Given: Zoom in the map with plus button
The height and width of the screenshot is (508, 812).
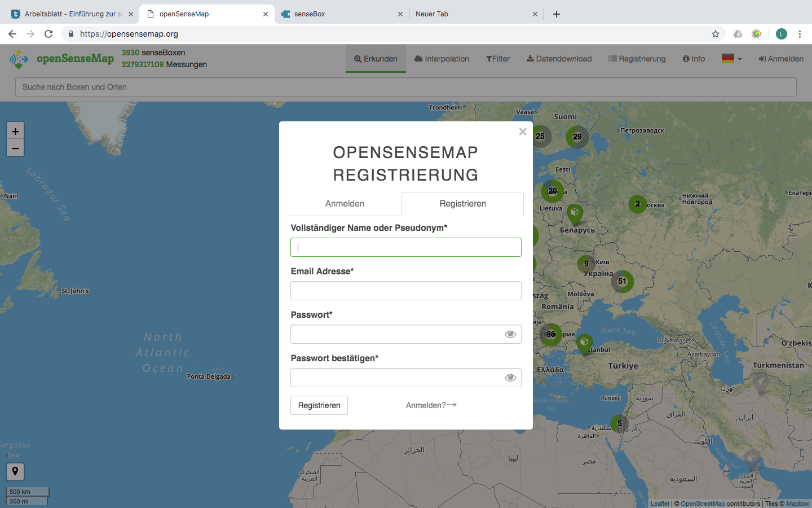Looking at the screenshot, I should [x=15, y=131].
